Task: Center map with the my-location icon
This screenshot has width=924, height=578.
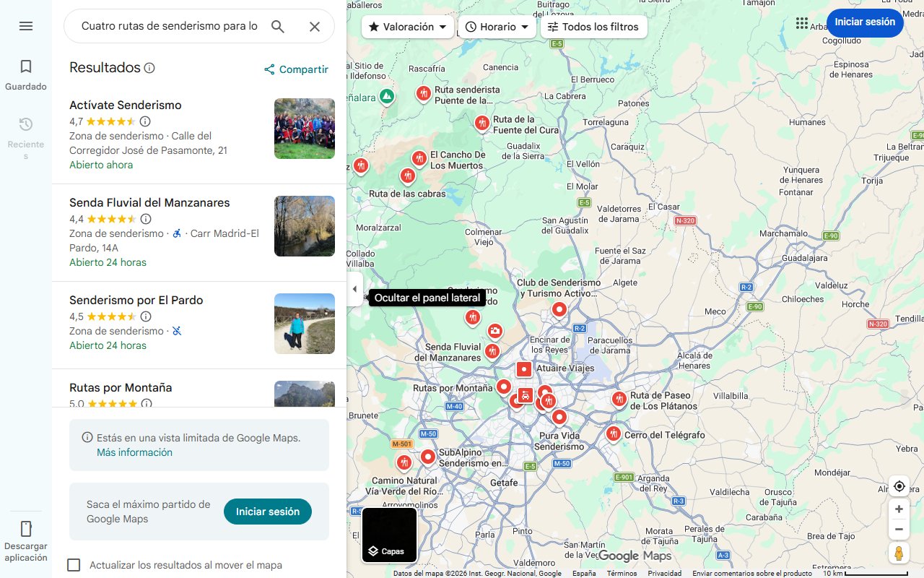Action: (899, 486)
